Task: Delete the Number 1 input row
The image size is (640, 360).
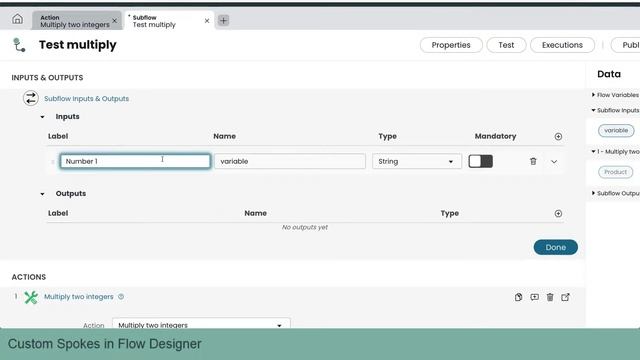Action: [x=533, y=161]
